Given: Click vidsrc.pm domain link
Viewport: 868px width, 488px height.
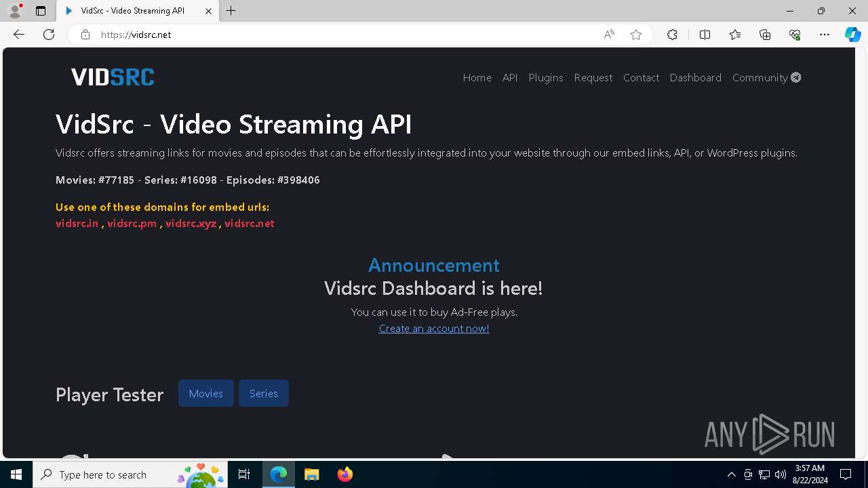Looking at the screenshot, I should pyautogui.click(x=132, y=223).
